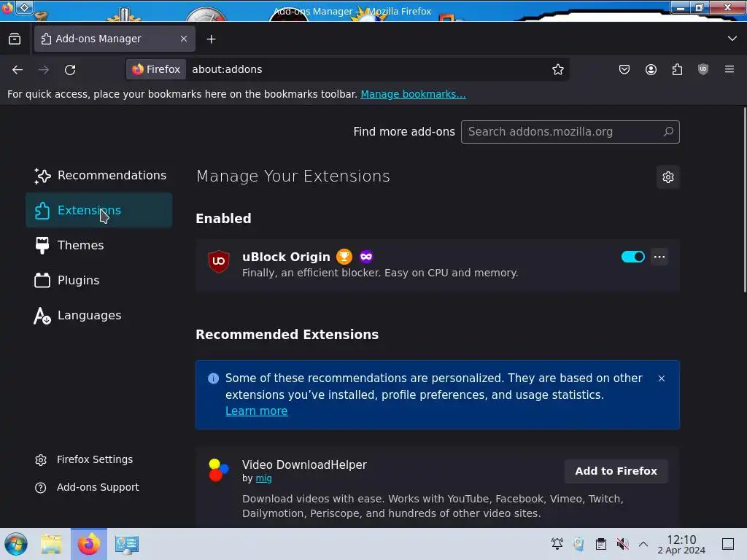Go back using the back arrow
Screen dimensions: 747x560
(18, 69)
